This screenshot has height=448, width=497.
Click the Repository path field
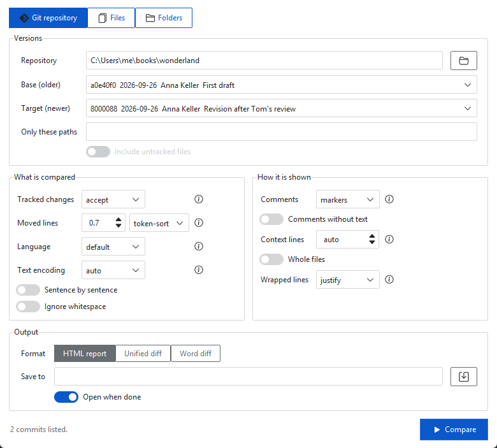coord(264,61)
